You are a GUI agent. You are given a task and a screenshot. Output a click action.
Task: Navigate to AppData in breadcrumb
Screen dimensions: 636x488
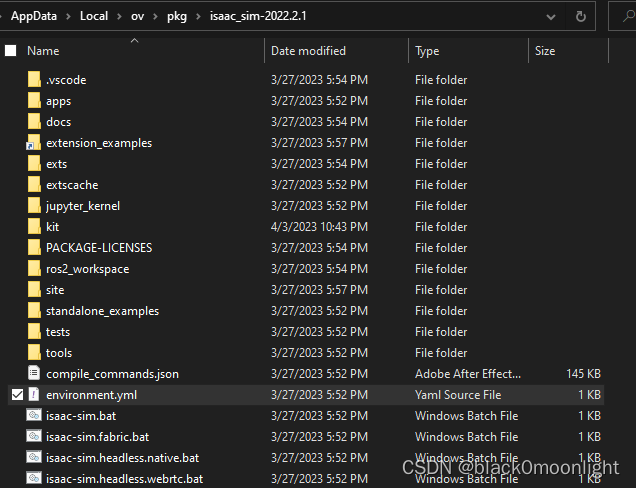pos(34,16)
